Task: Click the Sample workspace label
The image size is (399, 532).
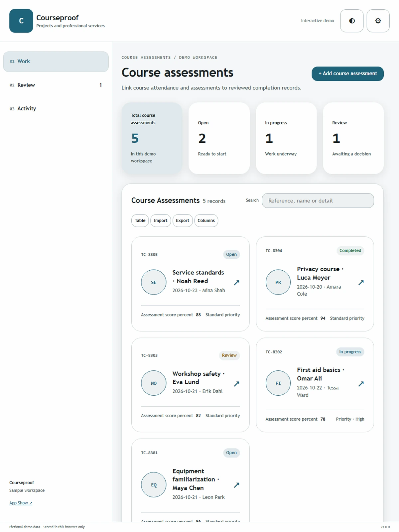Action: pos(27,490)
